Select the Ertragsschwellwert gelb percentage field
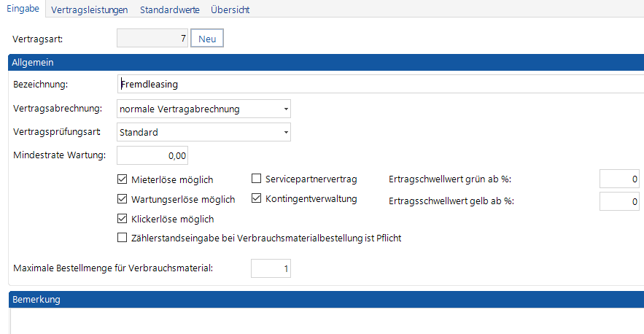 [x=620, y=201]
